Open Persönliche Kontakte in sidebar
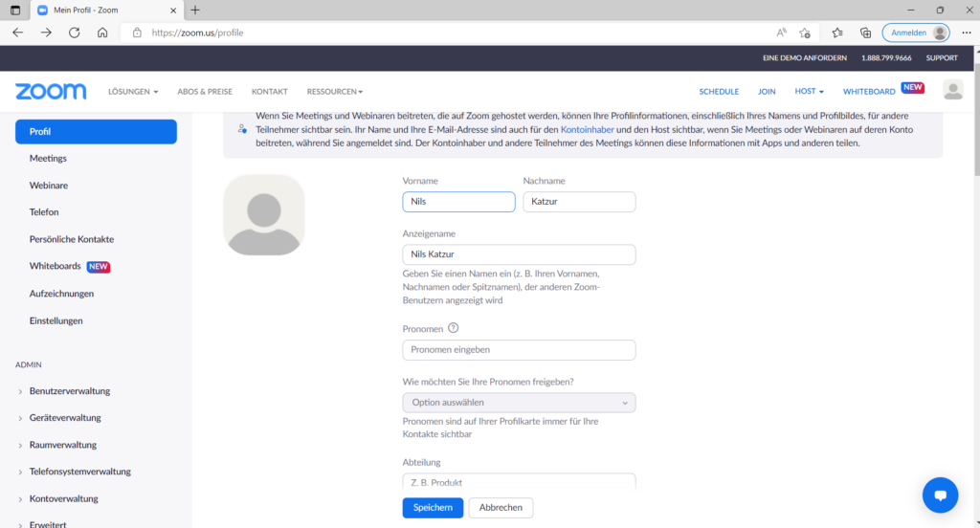 tap(72, 239)
